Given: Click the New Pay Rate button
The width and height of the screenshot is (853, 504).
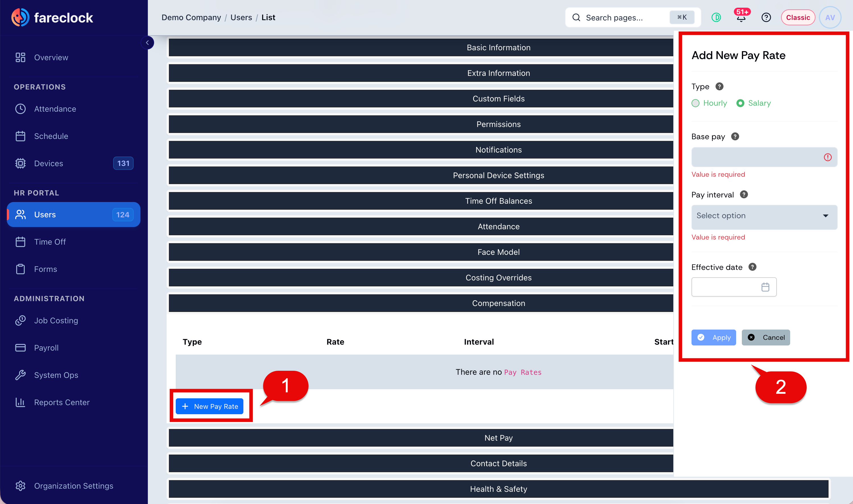Looking at the screenshot, I should coord(210,407).
